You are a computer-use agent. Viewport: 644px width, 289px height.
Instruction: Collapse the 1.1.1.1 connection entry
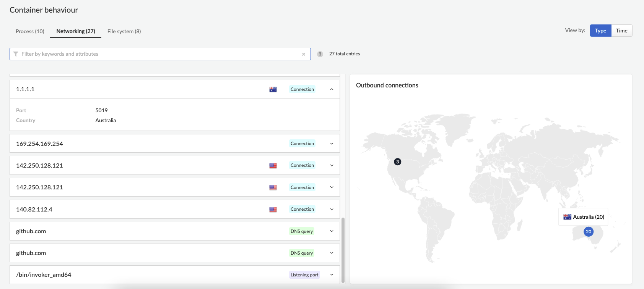tap(332, 89)
